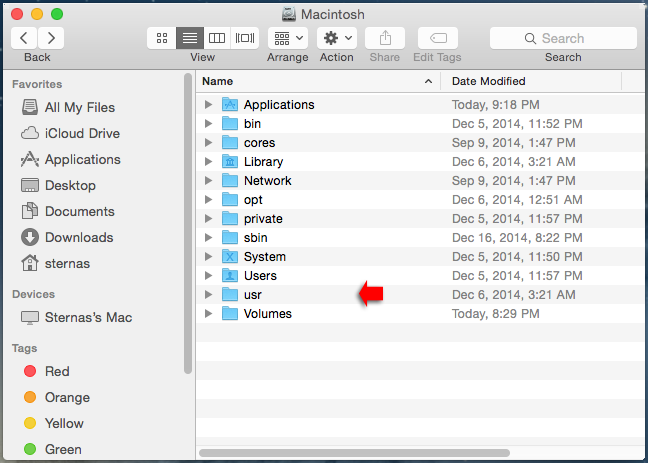This screenshot has height=463, width=648.
Task: Expand the cores folder triangle
Action: click(209, 143)
